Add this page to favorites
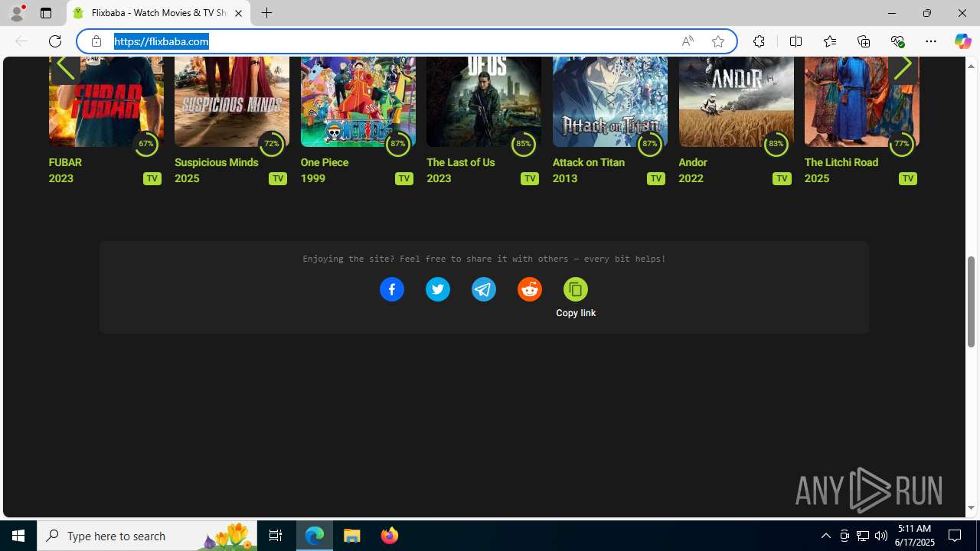Viewport: 980px width, 551px height. [718, 41]
